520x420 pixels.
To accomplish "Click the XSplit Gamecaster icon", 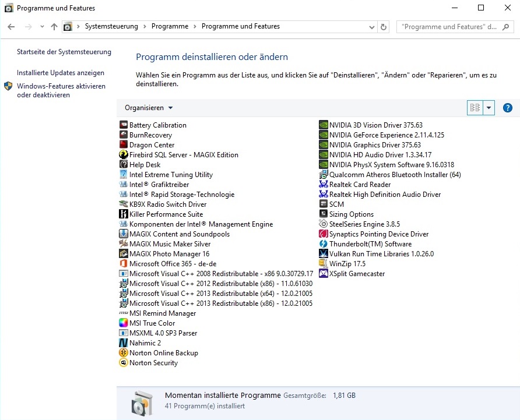I will tap(324, 273).
